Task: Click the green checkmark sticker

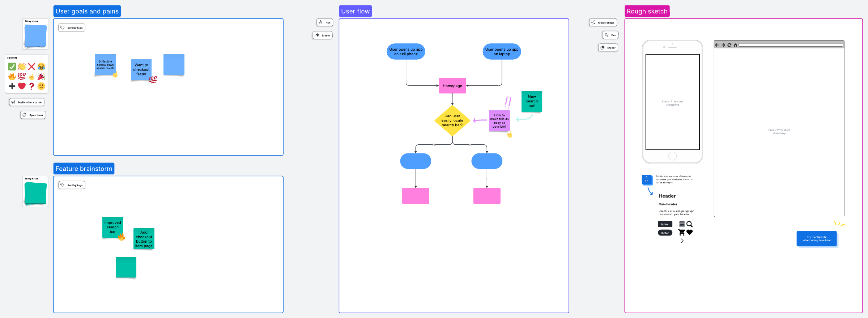Action: tap(12, 67)
